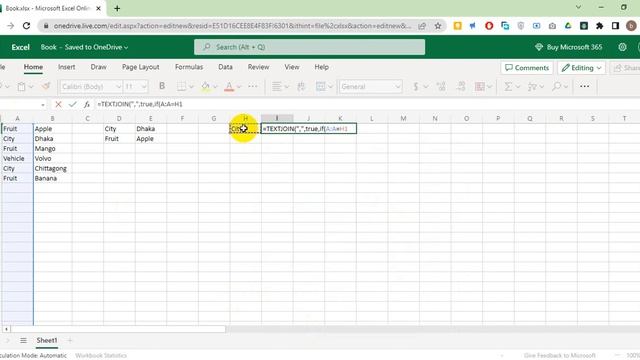640x360 pixels.
Task: Open browser extensions puzzle icon
Action: tap(600, 26)
